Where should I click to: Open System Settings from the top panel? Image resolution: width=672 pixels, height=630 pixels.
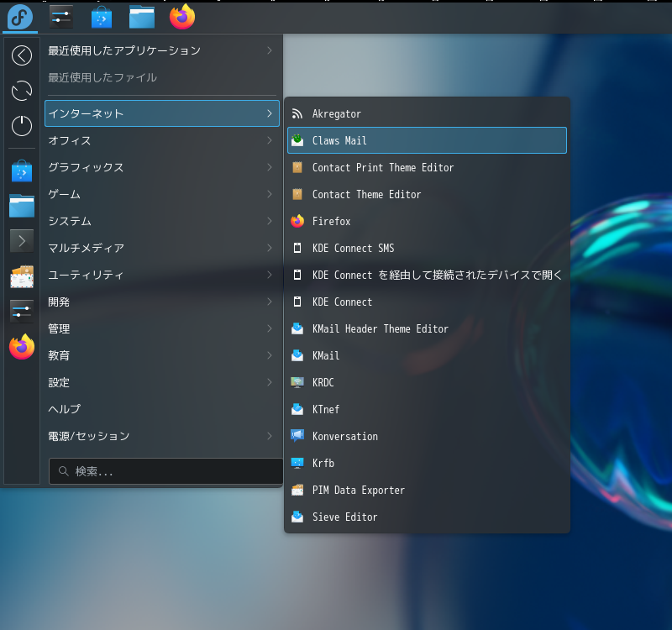(x=60, y=18)
